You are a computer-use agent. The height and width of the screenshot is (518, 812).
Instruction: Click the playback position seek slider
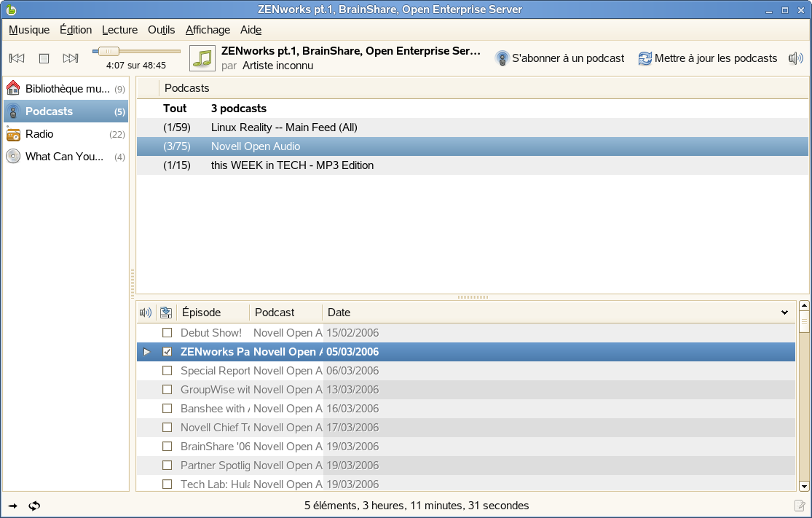tap(136, 51)
